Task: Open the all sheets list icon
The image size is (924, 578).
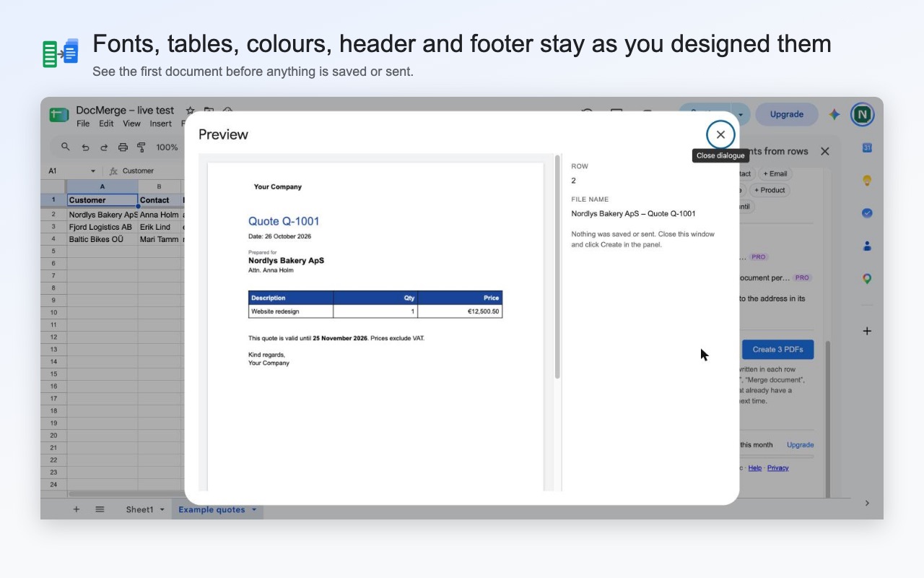Action: point(100,509)
